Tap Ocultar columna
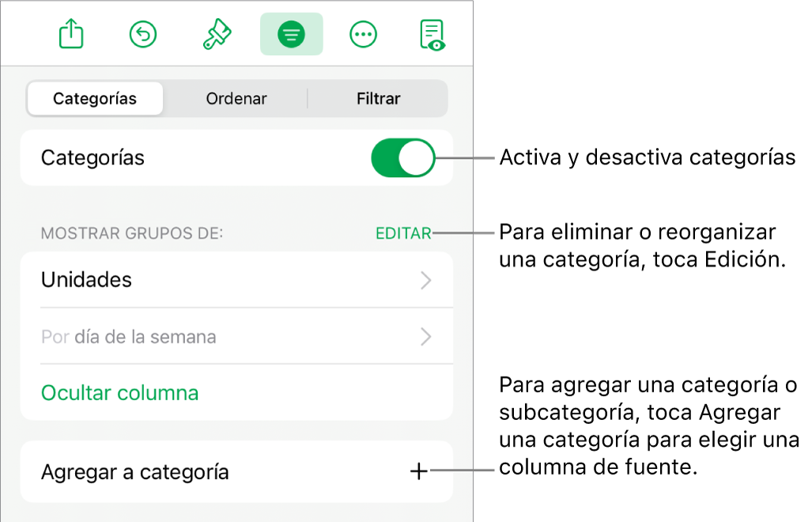Viewport: 812px width, 522px height. coord(119,393)
